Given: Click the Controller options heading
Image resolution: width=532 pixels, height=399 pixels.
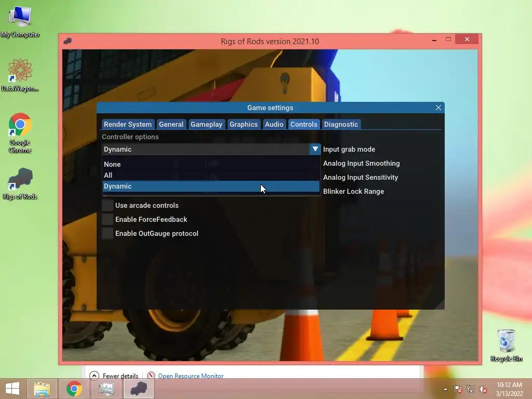Looking at the screenshot, I should [x=130, y=137].
